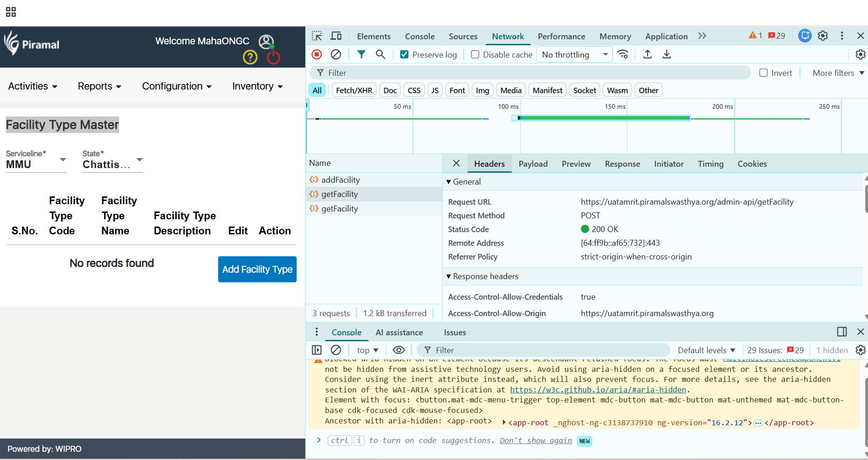Open the No throttling dropdown
868x460 pixels.
pyautogui.click(x=574, y=54)
